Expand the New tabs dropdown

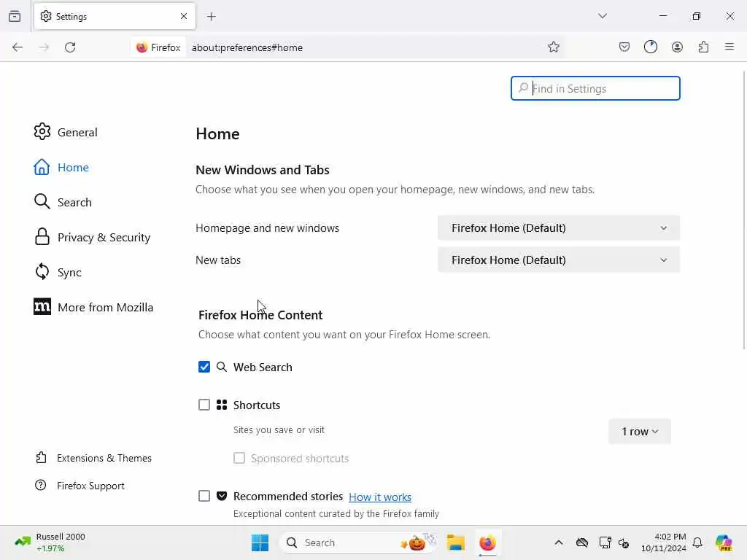click(558, 260)
